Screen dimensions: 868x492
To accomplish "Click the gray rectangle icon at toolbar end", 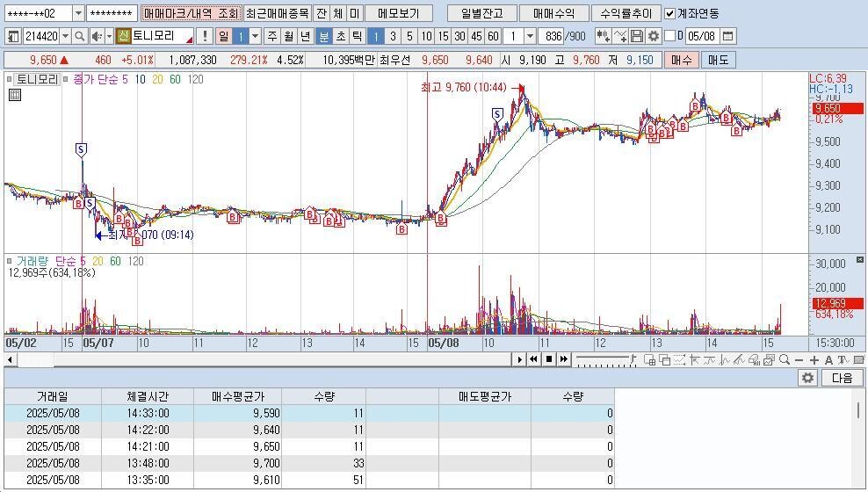I will 858,359.
